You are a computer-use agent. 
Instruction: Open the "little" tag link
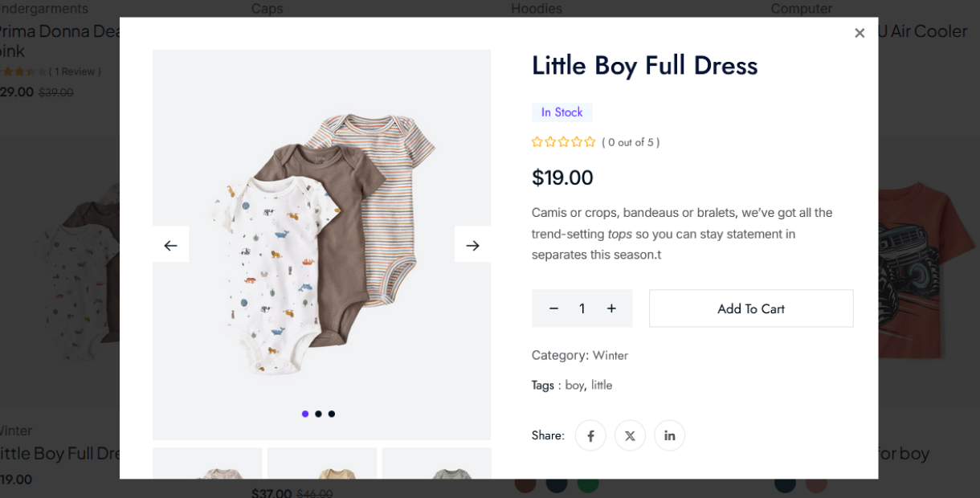pos(602,385)
